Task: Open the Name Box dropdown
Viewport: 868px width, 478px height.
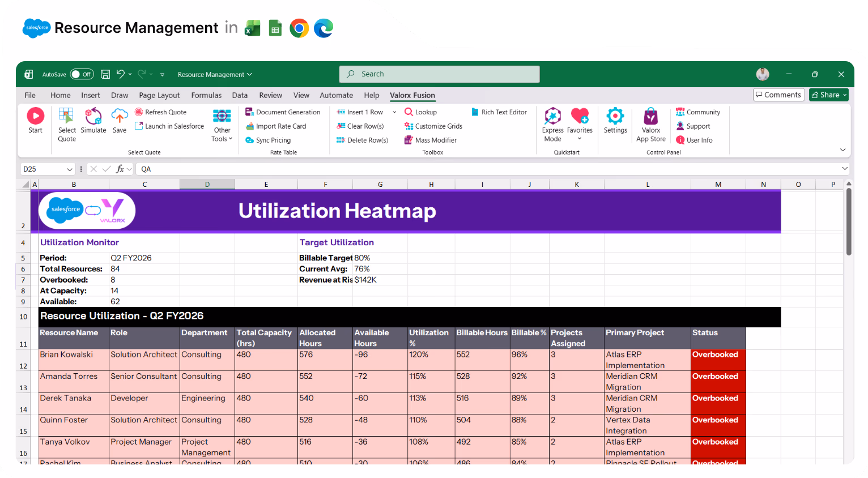Action: tap(69, 169)
